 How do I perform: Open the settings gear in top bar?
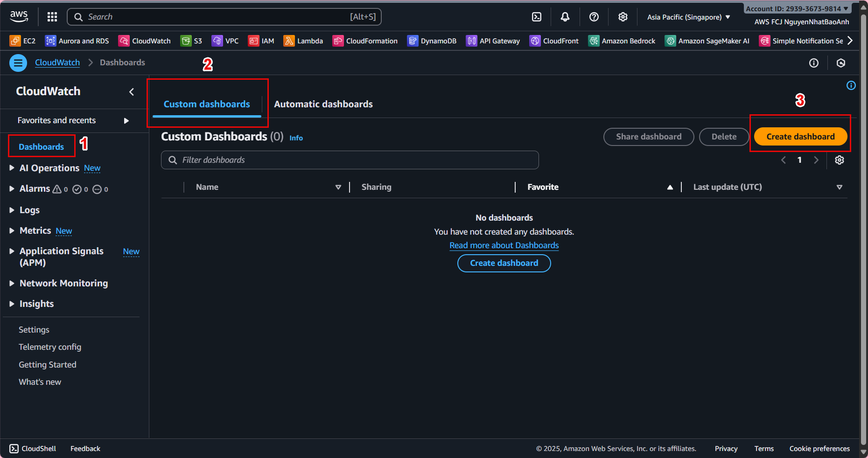click(x=623, y=17)
